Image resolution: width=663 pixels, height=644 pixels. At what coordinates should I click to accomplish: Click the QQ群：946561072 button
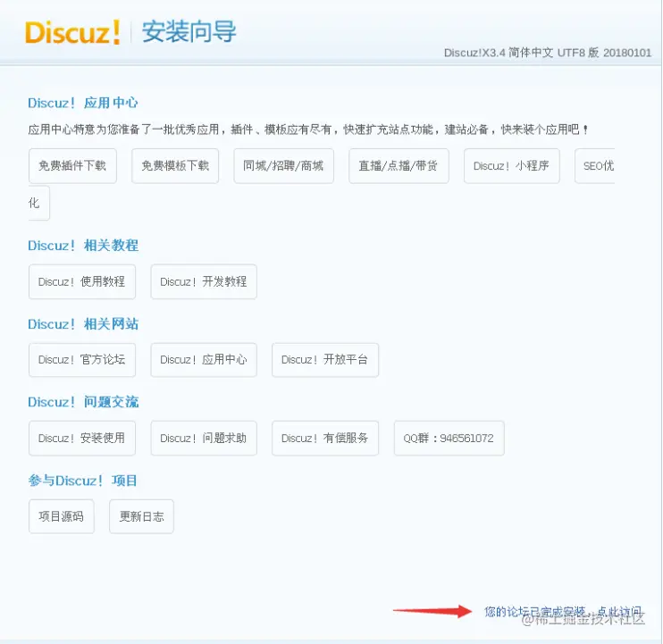[449, 439]
